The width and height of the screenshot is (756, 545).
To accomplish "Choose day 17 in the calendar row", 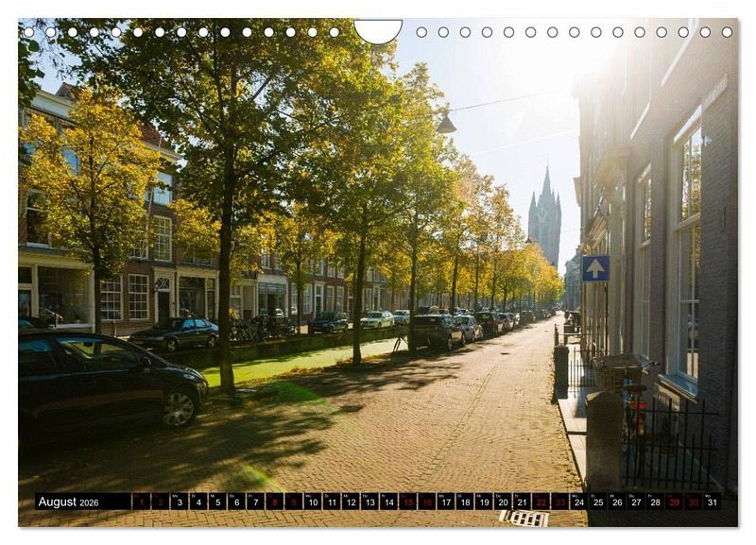I will click(445, 502).
